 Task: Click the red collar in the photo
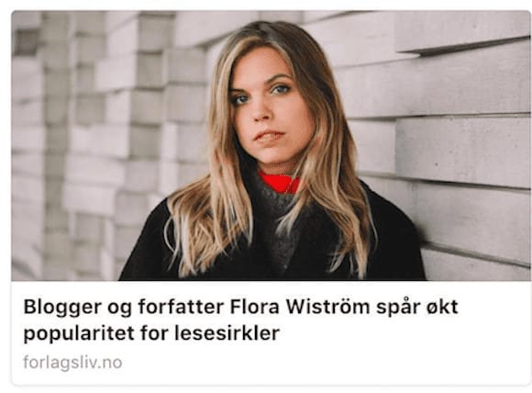[281, 182]
